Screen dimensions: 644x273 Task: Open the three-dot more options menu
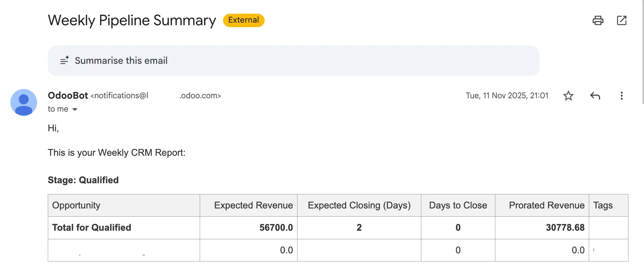click(x=621, y=96)
